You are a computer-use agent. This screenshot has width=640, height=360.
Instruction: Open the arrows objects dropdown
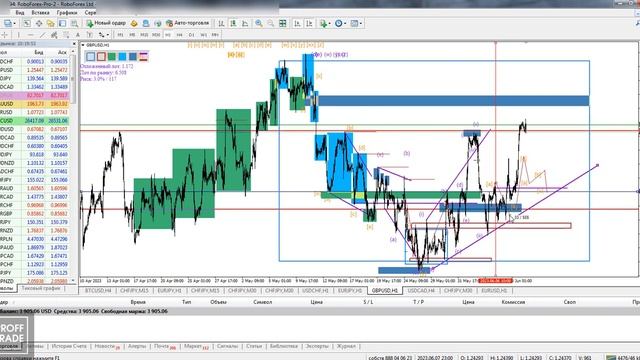point(104,35)
